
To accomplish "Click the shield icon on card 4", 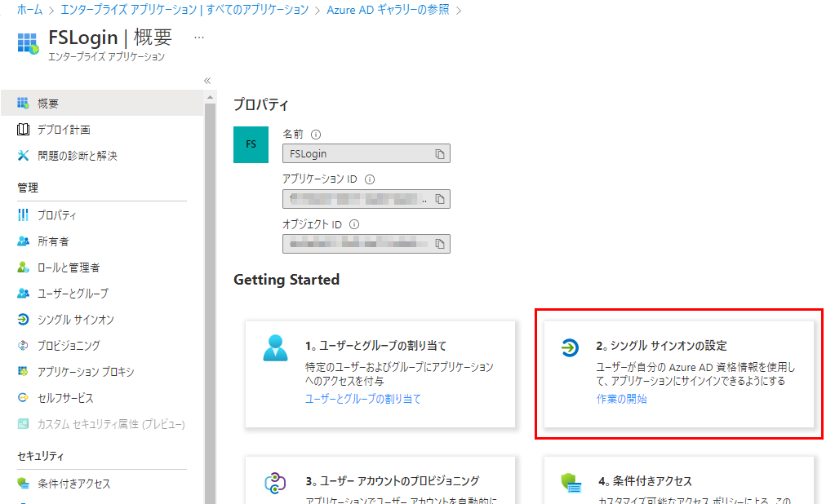I will [571, 484].
